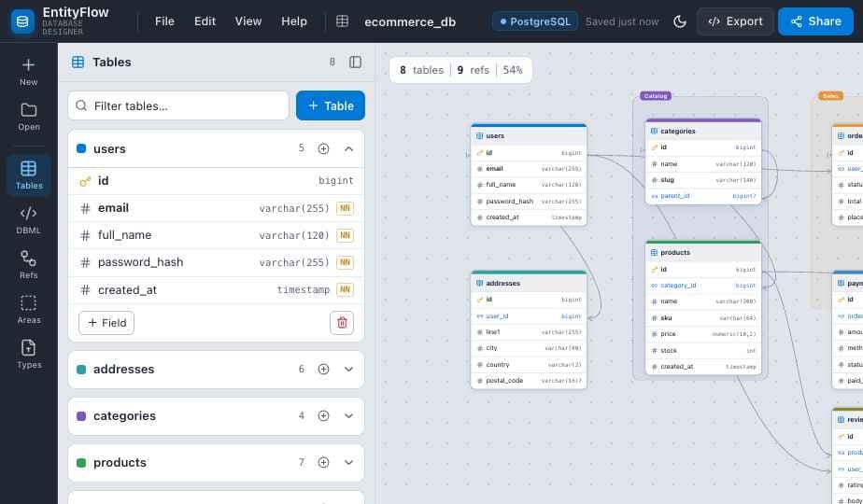Click the ecommerce_db project name
Screen dimensions: 863x504
click(410, 22)
